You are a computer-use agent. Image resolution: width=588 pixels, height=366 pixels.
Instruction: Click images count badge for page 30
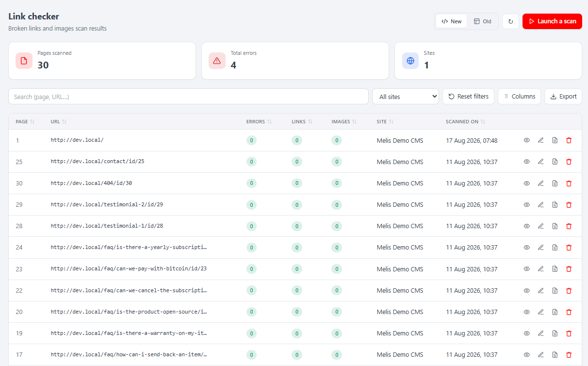click(x=337, y=183)
